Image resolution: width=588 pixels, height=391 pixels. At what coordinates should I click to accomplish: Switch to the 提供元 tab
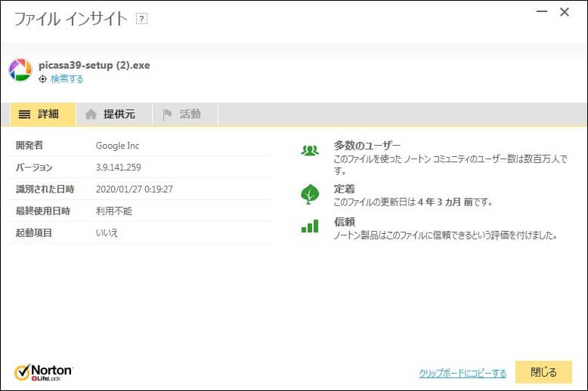coord(114,114)
